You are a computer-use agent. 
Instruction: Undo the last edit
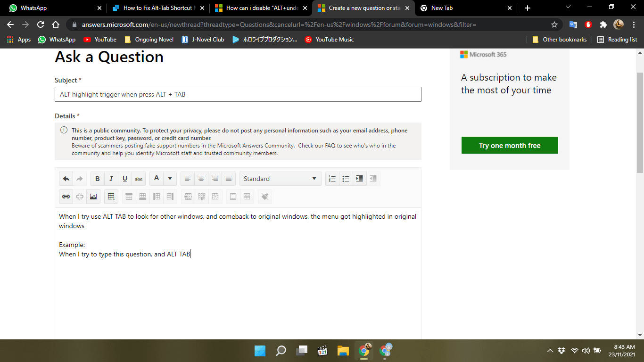point(66,179)
